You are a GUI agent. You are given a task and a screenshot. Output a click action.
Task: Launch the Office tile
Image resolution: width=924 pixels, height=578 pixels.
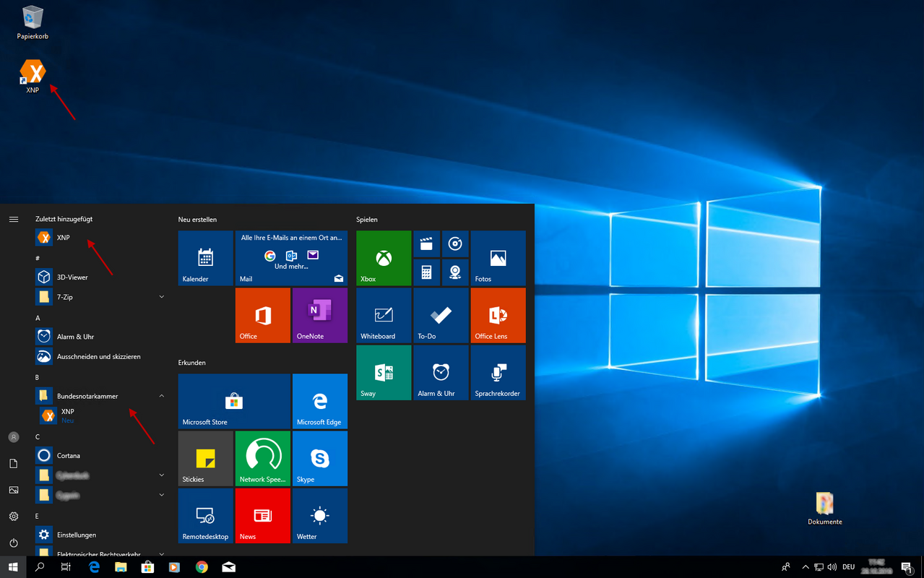[x=263, y=315]
